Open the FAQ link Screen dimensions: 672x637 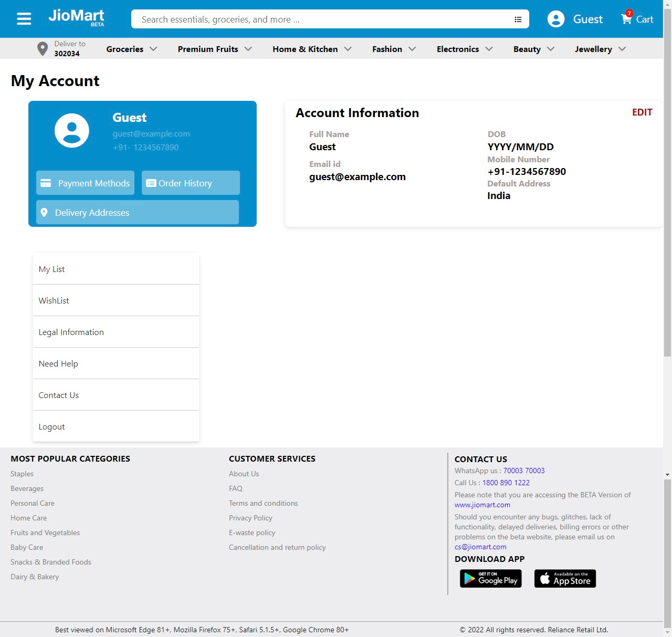(236, 488)
